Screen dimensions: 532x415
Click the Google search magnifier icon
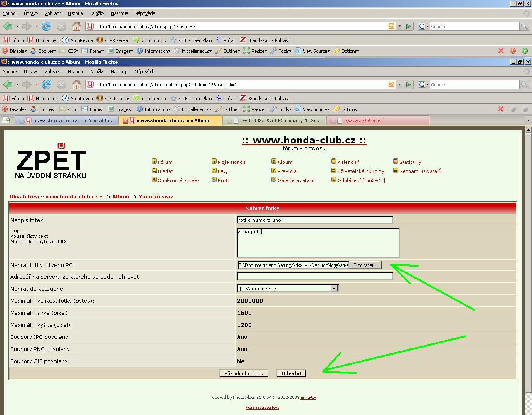coord(524,85)
